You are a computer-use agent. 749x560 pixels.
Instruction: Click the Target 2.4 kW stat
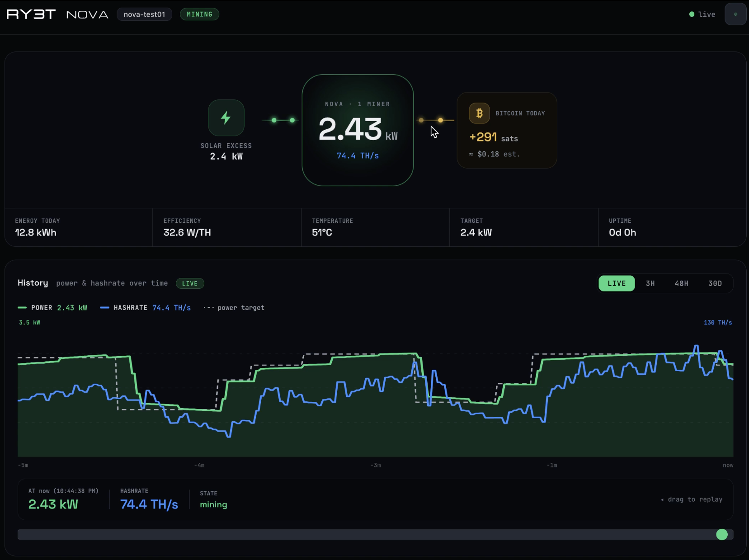coord(524,227)
